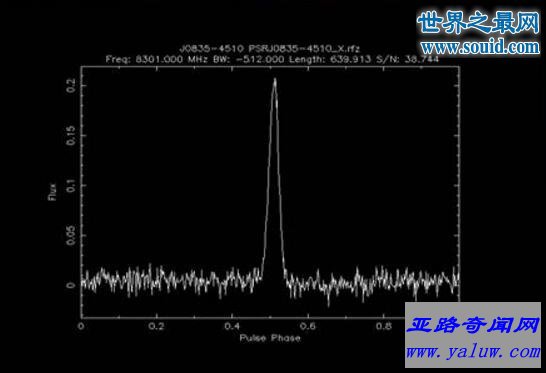Click the www.yaluw.com link
Screen dimensions: 546x373
[x=473, y=352]
